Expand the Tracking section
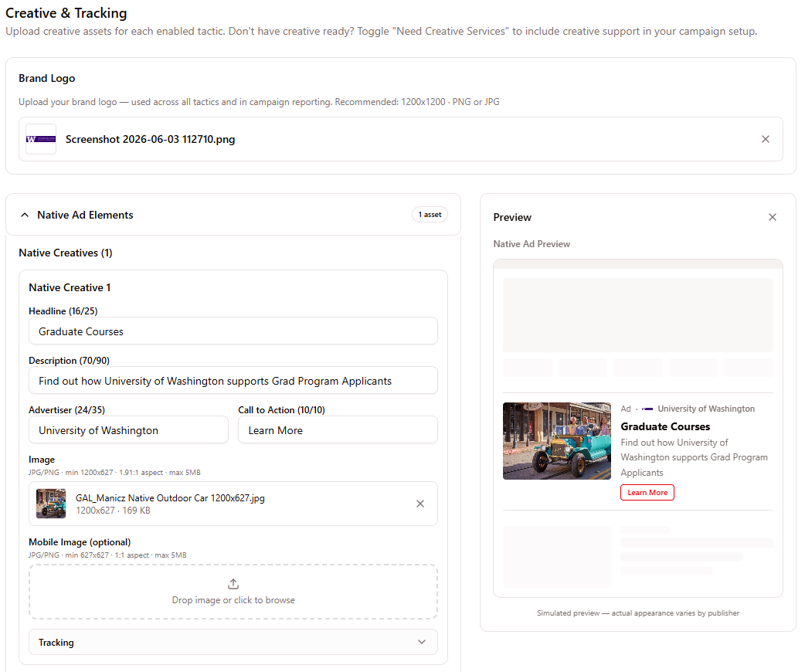 (233, 642)
